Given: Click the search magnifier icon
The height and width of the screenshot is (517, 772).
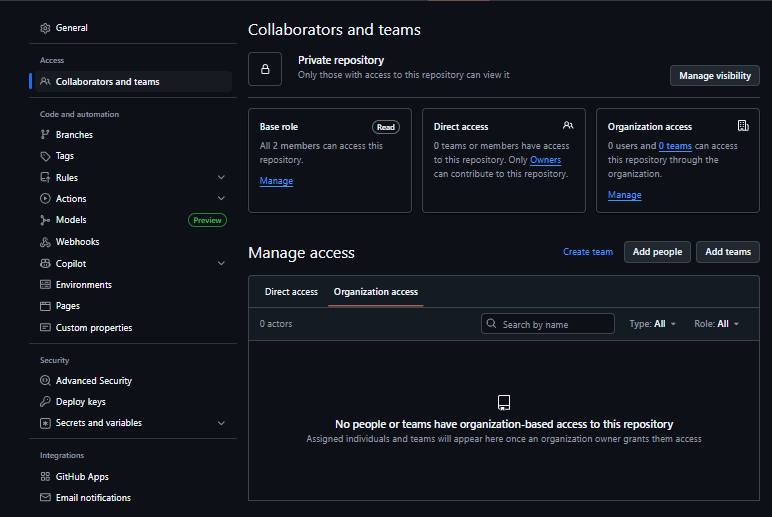Looking at the screenshot, I should 491,323.
